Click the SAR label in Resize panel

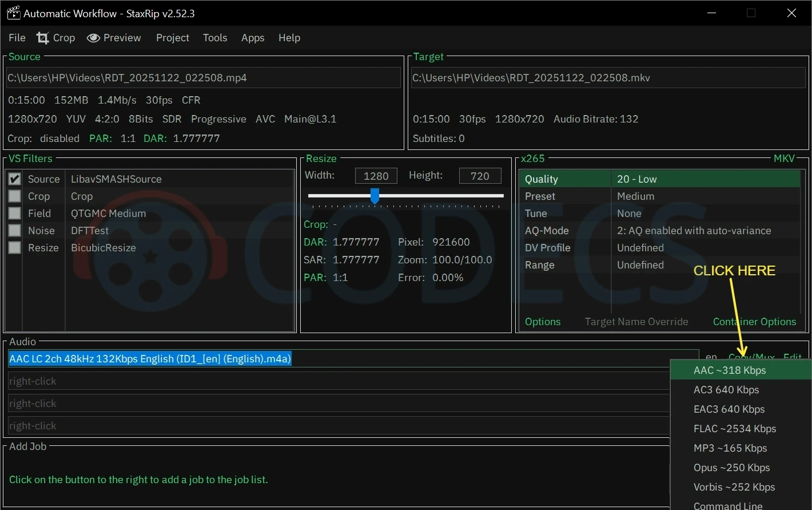click(x=315, y=260)
